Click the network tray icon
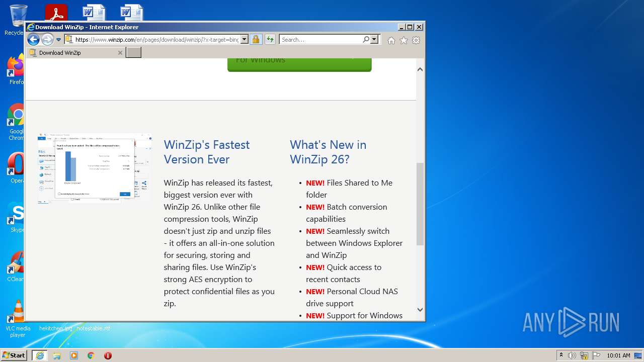644x362 pixels. click(584, 355)
